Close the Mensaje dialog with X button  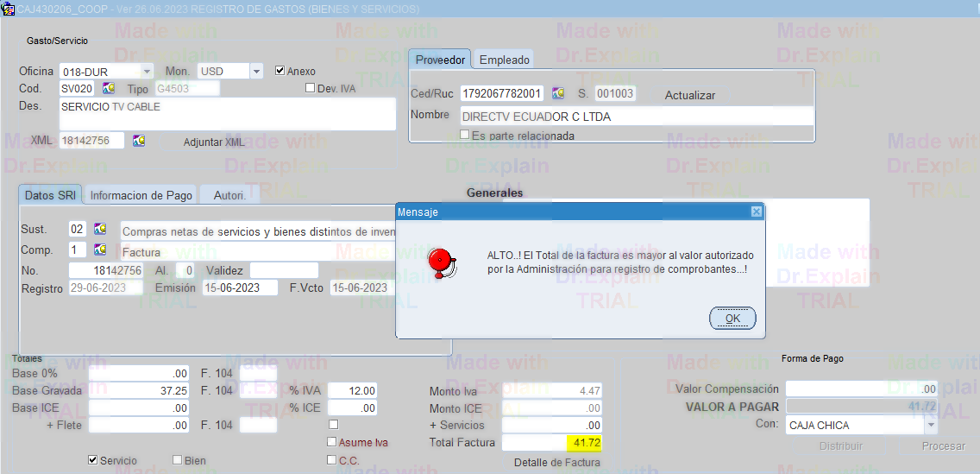pyautogui.click(x=757, y=212)
